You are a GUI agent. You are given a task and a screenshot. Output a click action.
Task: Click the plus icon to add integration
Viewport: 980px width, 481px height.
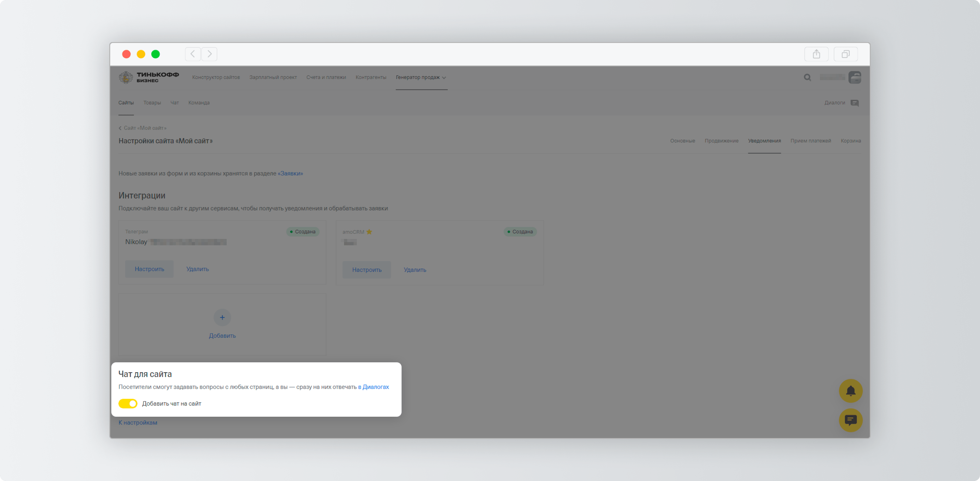coord(222,317)
